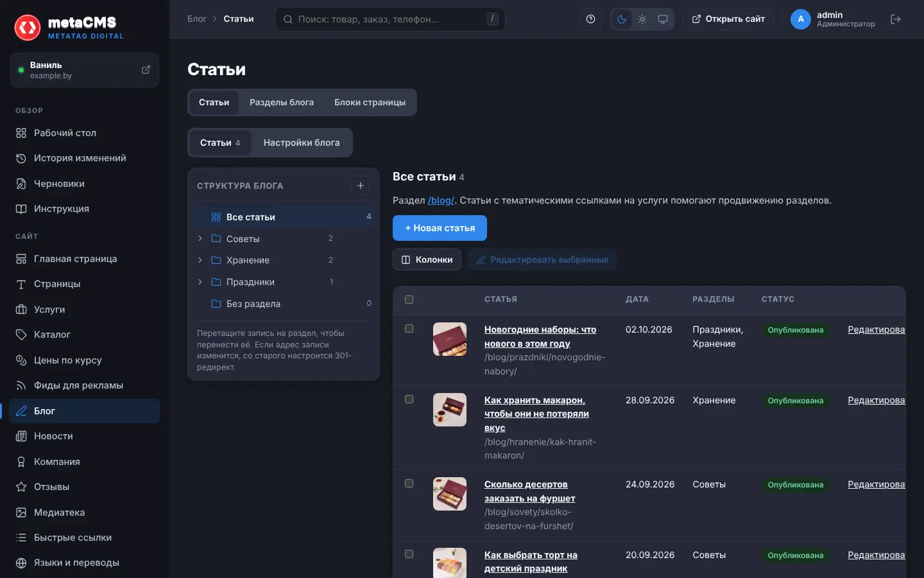Open the Настройки блога tab
Viewport: 924px width, 578px height.
coord(302,143)
